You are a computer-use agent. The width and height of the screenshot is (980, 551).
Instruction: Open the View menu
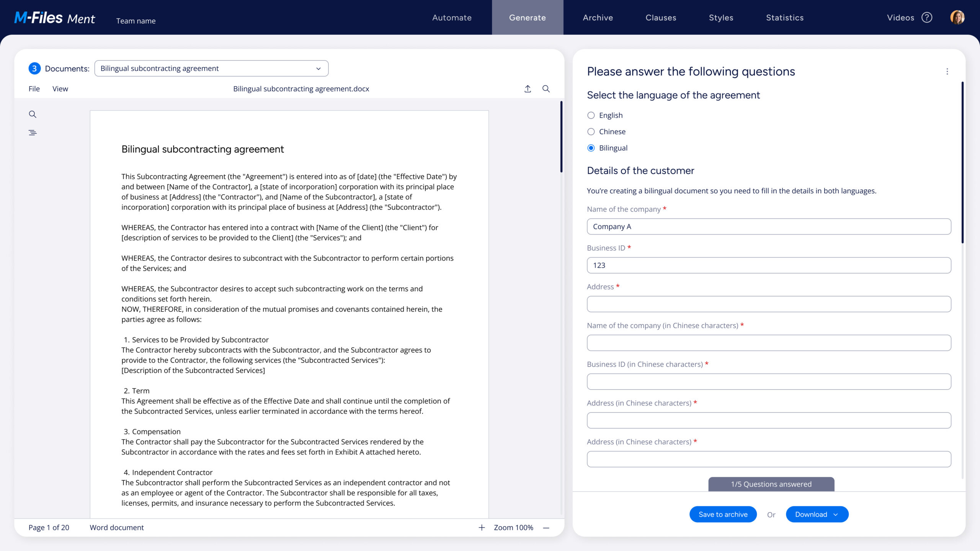[x=60, y=89]
